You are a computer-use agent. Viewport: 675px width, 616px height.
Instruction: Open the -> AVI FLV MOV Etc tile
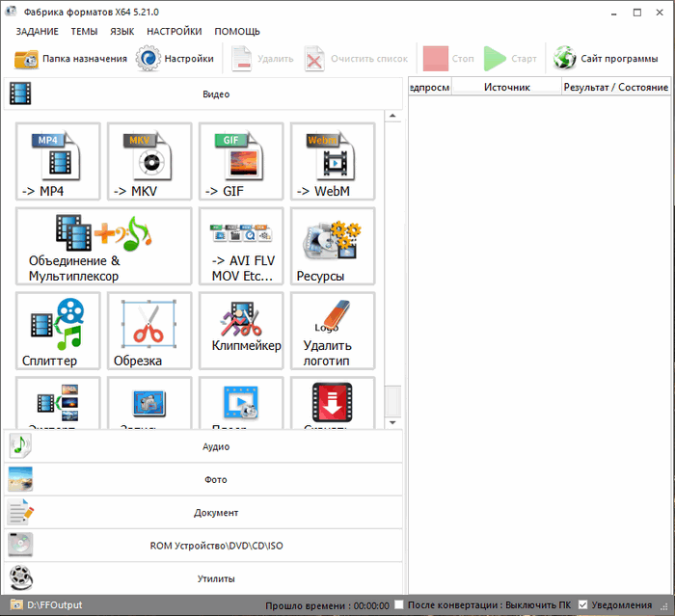241,246
